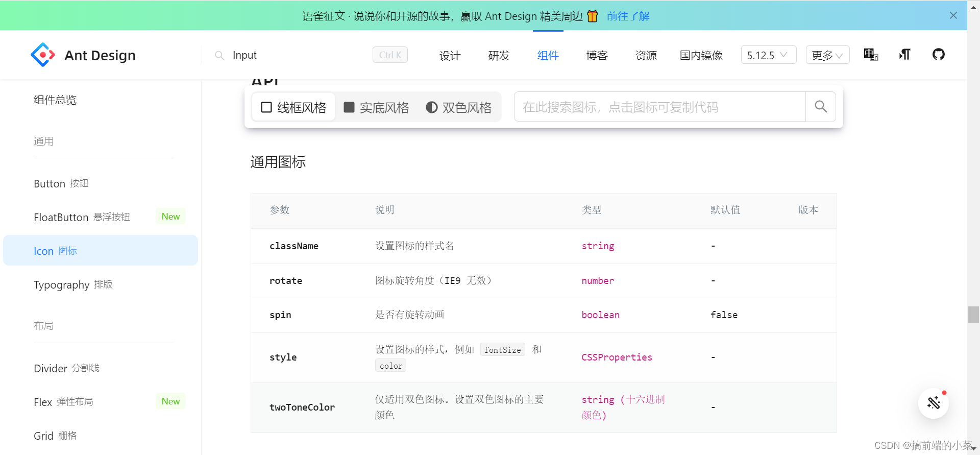Screen dimensions: 980x455
Task: Click the page vertical scrollbar thumb
Action: [973, 315]
